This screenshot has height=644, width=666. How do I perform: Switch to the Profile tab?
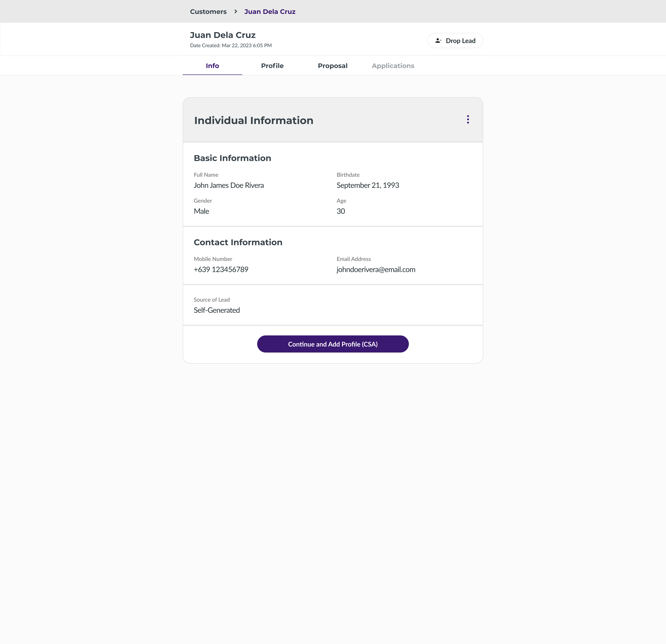(x=272, y=66)
